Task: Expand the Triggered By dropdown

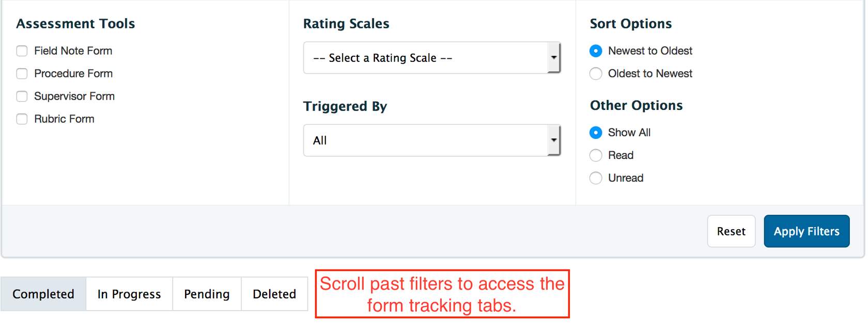Action: (425, 140)
